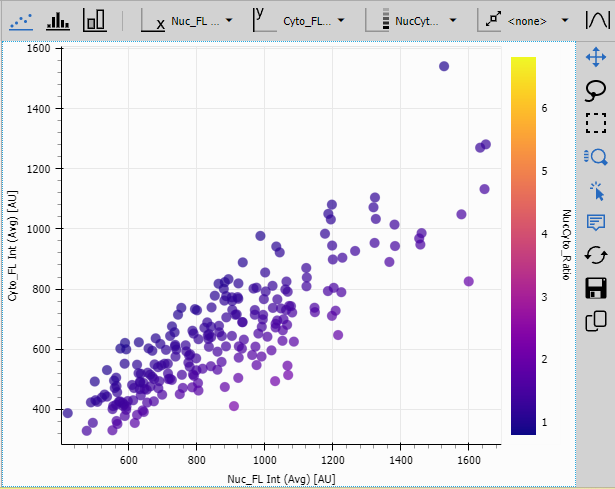Image resolution: width=615 pixels, height=489 pixels.
Task: Switch to bar chart view
Action: click(x=95, y=20)
